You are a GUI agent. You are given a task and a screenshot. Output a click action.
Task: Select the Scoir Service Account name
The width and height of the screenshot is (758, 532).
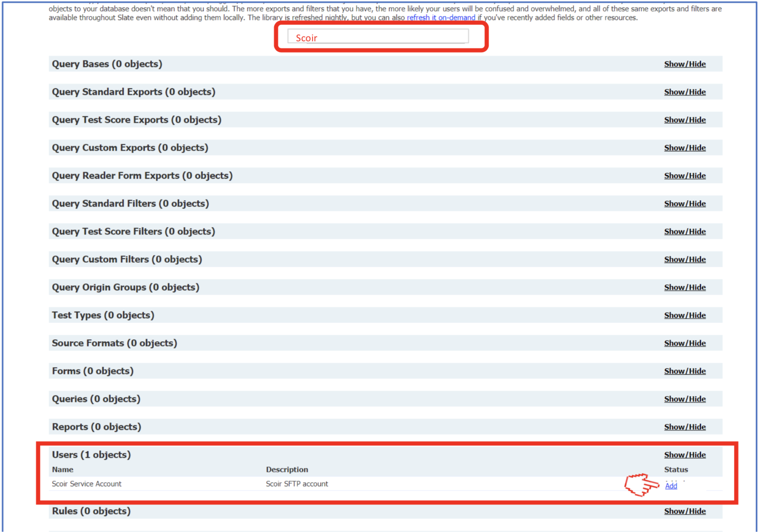[87, 484]
